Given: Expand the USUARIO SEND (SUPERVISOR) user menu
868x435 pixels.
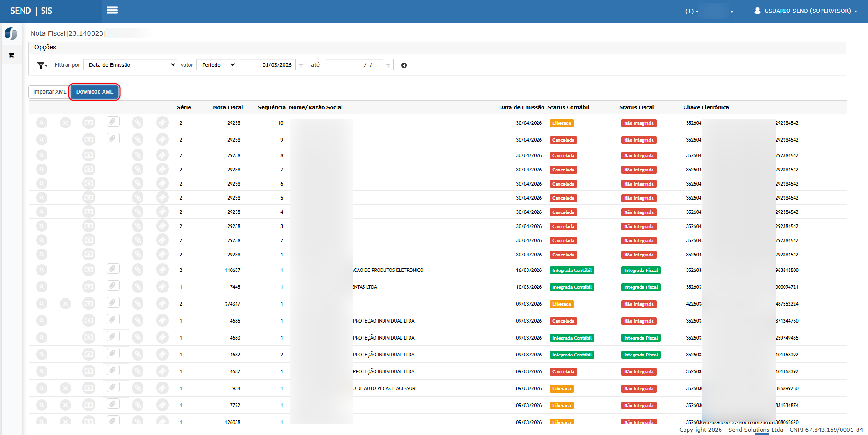Looking at the screenshot, I should [x=805, y=11].
